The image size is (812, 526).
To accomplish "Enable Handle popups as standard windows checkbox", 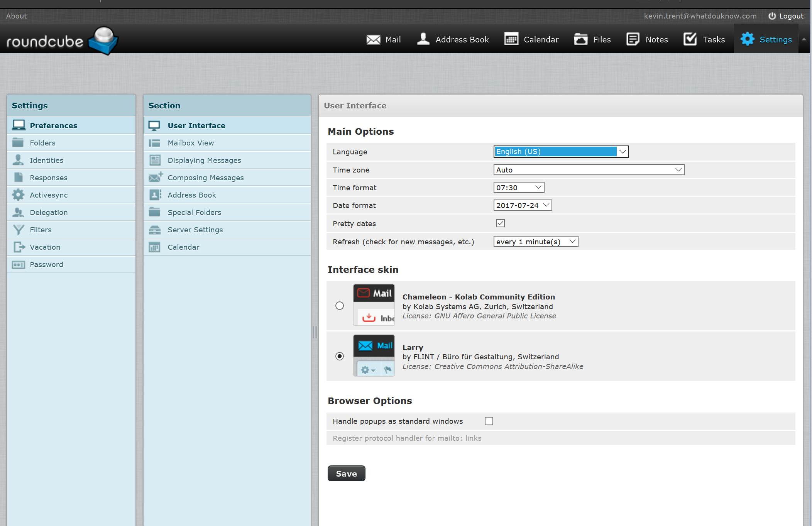I will point(489,421).
